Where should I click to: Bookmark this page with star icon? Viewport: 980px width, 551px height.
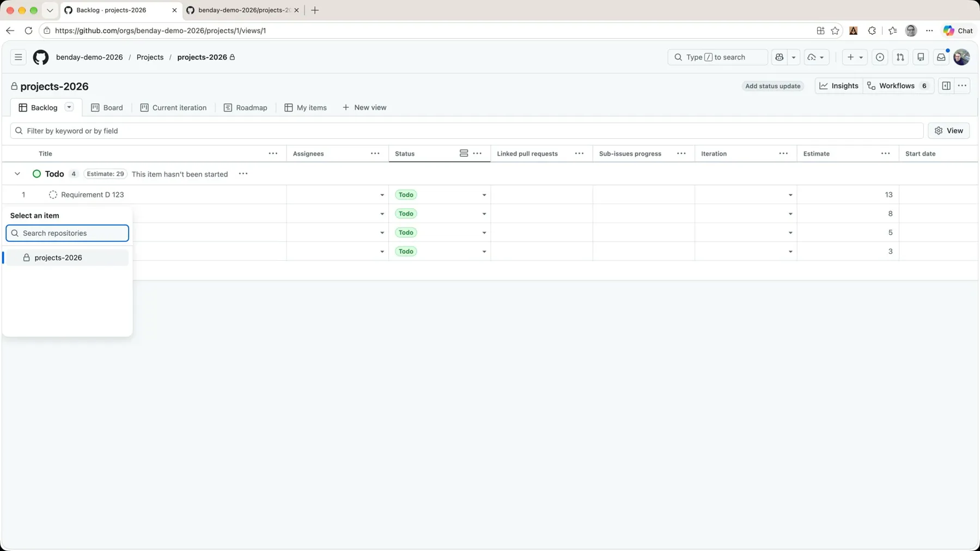pos(835,30)
